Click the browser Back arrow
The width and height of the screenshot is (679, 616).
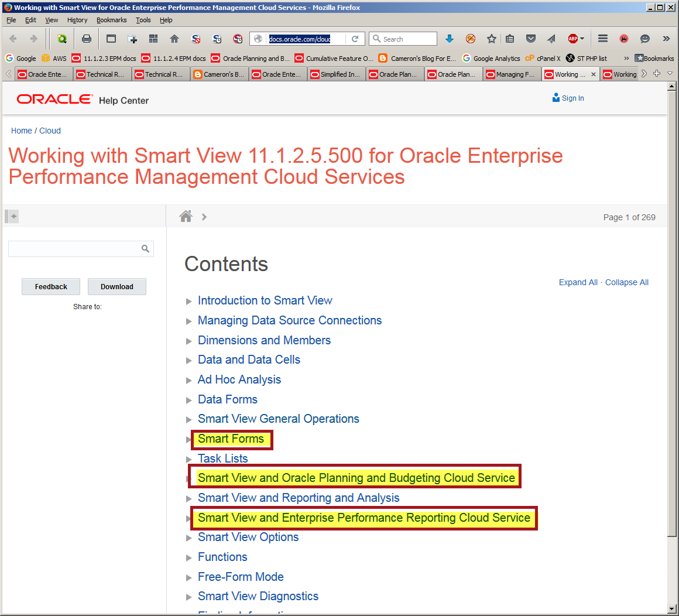[13, 39]
